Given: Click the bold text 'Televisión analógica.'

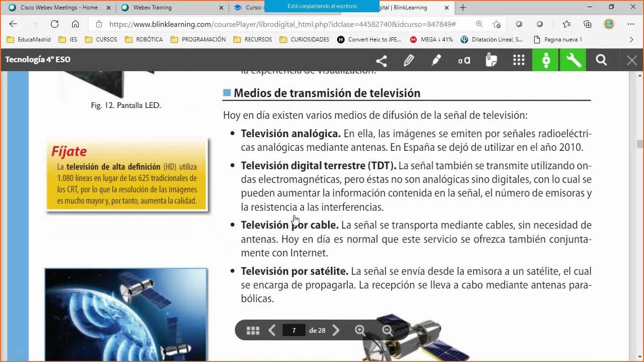Looking at the screenshot, I should pos(291,133).
